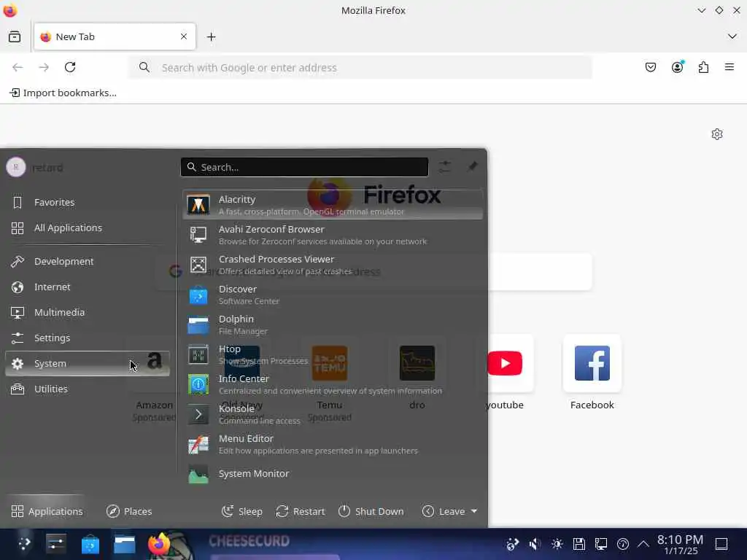Focus Firefox address bar
Viewport: 747px width, 560px height.
pos(360,68)
